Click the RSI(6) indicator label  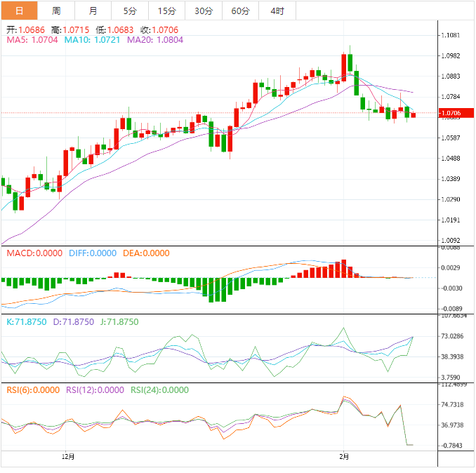(33, 391)
